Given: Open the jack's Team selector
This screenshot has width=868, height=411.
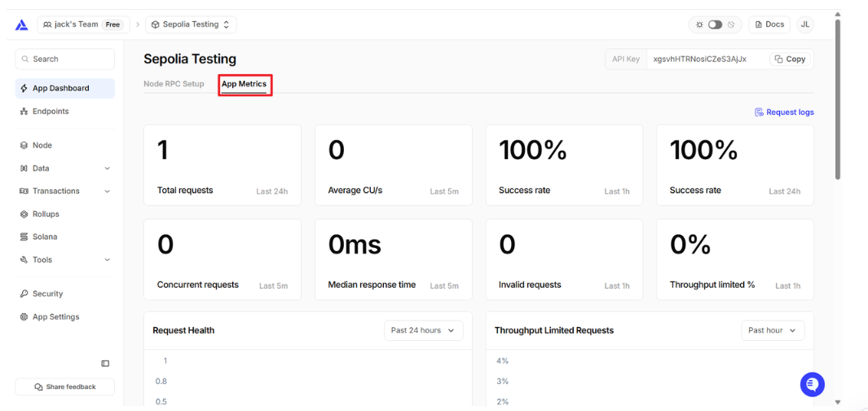Looking at the screenshot, I should pos(83,24).
